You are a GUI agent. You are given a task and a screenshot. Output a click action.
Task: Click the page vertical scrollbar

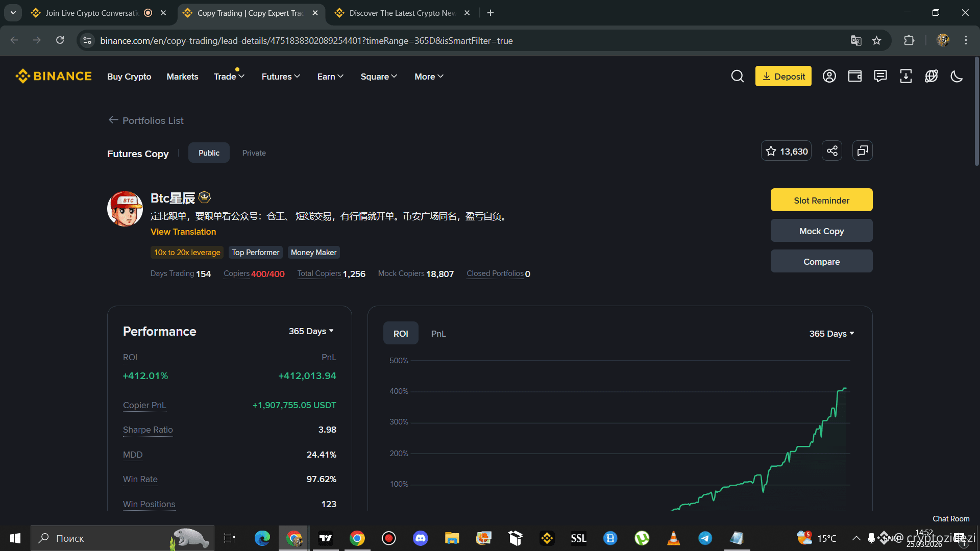point(976,111)
